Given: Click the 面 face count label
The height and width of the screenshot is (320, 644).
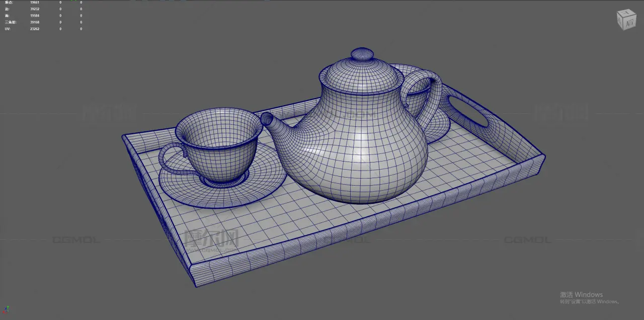Looking at the screenshot, I should pos(7,16).
